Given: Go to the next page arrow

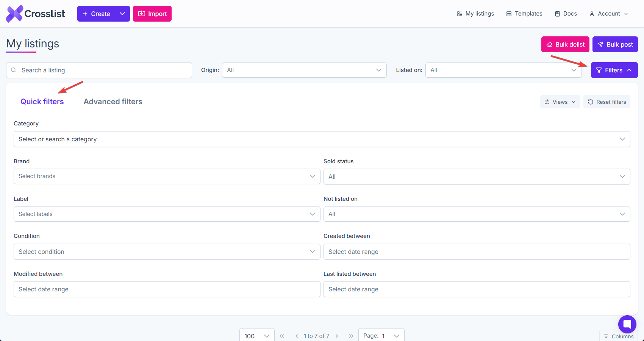Looking at the screenshot, I should click(337, 336).
